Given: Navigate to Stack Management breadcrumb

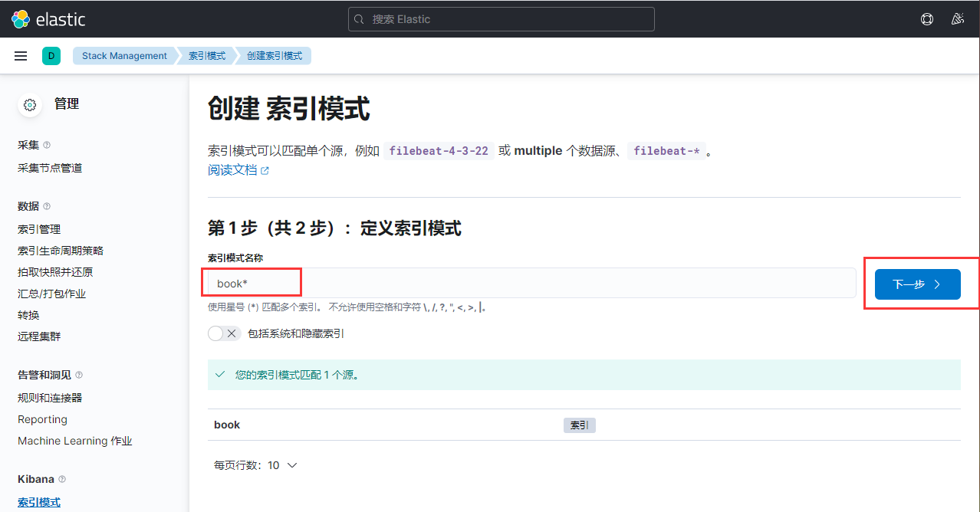Looking at the screenshot, I should click(124, 55).
